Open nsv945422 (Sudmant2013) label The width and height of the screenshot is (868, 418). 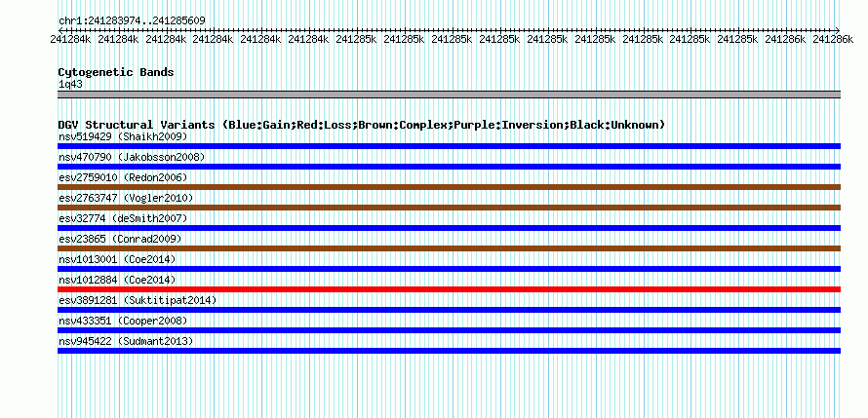126,341
